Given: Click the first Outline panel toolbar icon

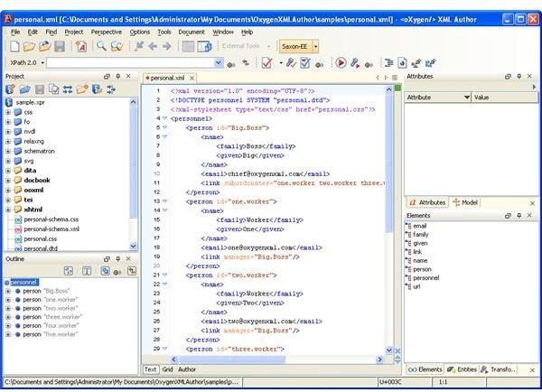Looking at the screenshot, I should tap(69, 271).
